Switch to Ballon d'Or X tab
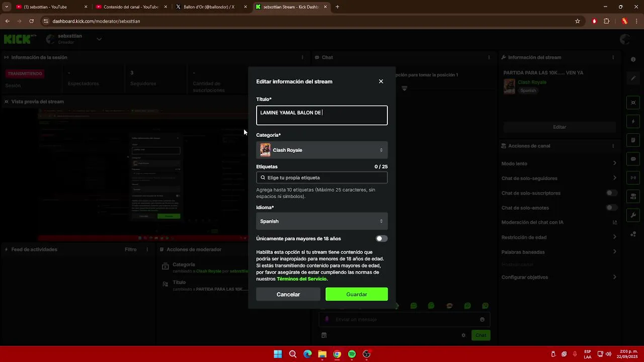Image resolution: width=644 pixels, height=362 pixels. pos(210,7)
